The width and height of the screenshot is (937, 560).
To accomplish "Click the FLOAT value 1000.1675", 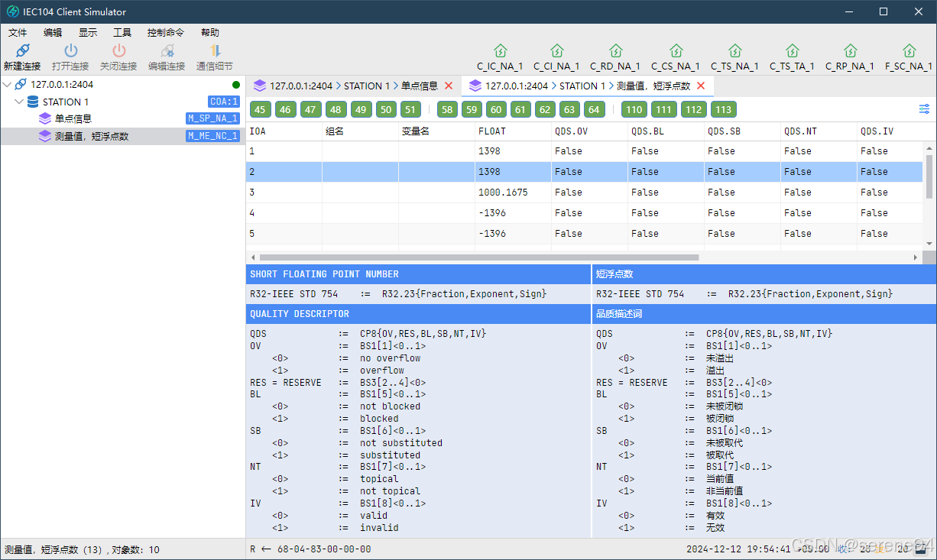I will click(x=503, y=193).
